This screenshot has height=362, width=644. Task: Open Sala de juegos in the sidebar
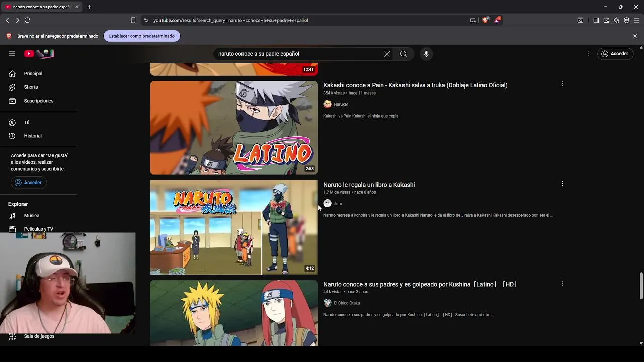pos(39,336)
